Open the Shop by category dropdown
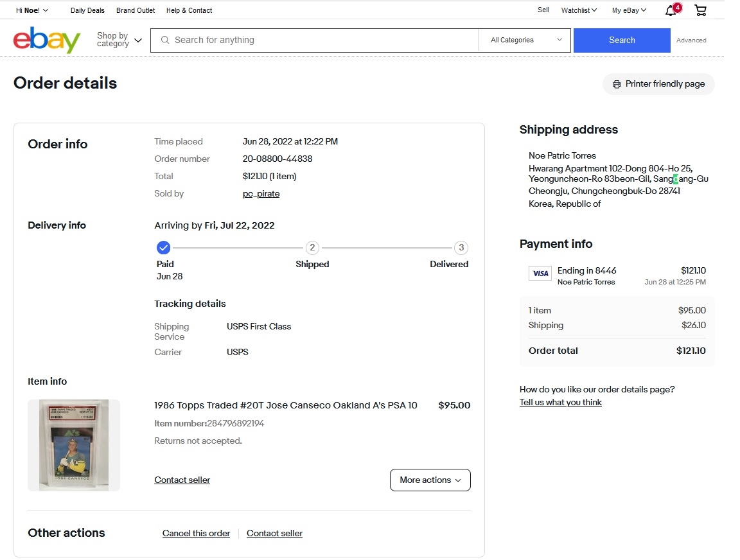The image size is (740, 560). click(x=119, y=40)
